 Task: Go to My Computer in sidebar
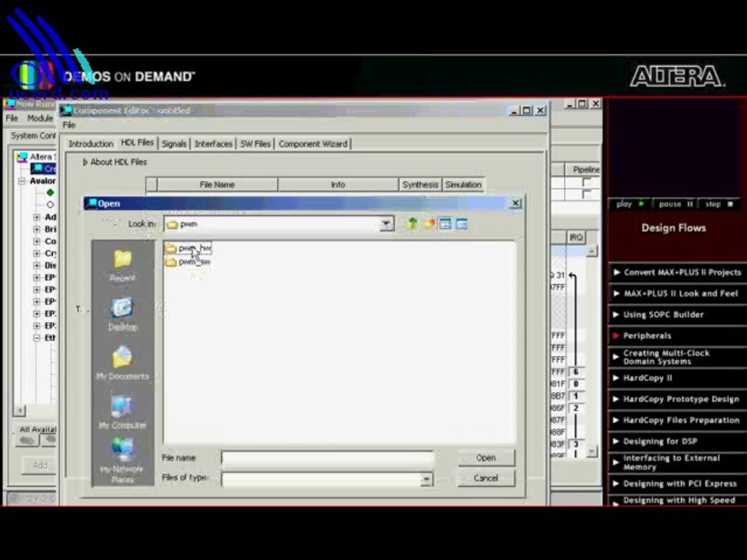pos(122,412)
